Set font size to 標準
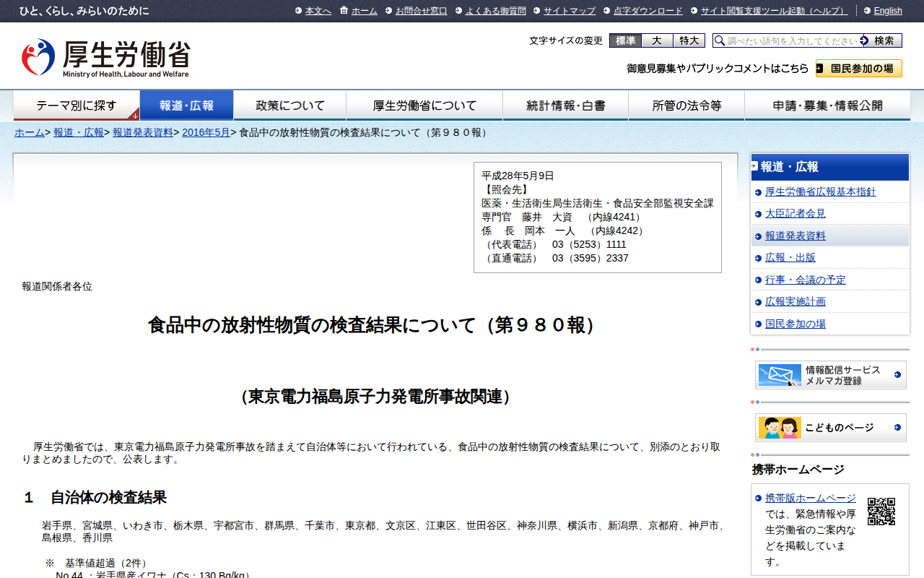Viewport: 924px width, 578px height. (625, 40)
